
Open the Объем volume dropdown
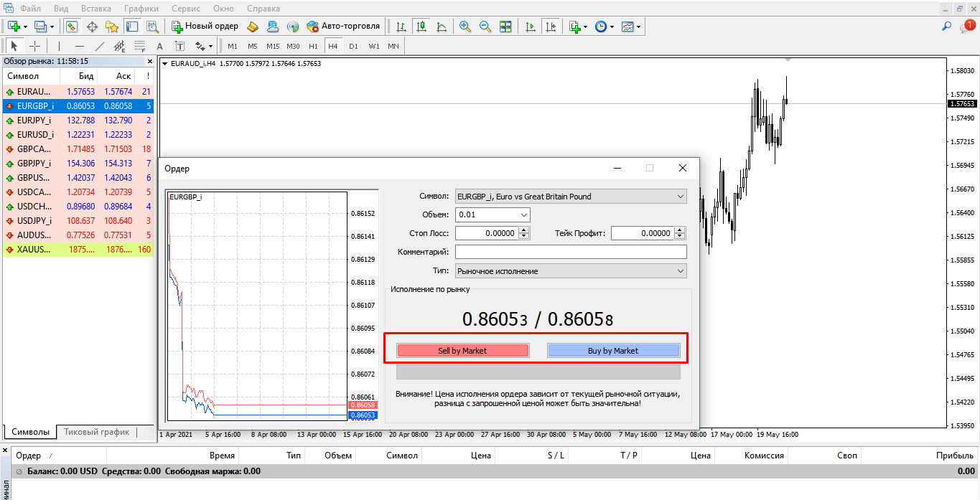[x=523, y=214]
